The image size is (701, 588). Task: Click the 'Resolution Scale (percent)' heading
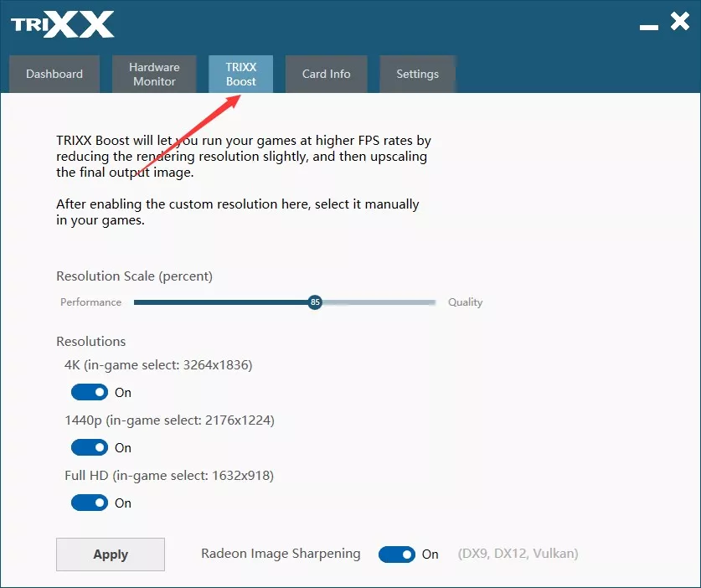(x=135, y=276)
